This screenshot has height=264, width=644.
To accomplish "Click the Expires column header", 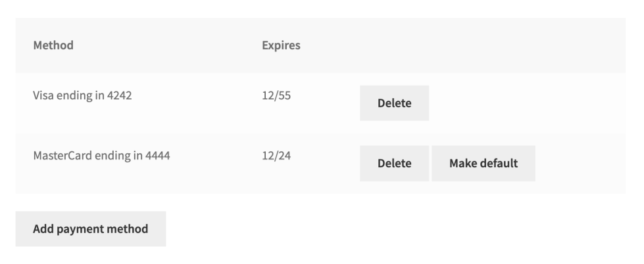I will [281, 45].
